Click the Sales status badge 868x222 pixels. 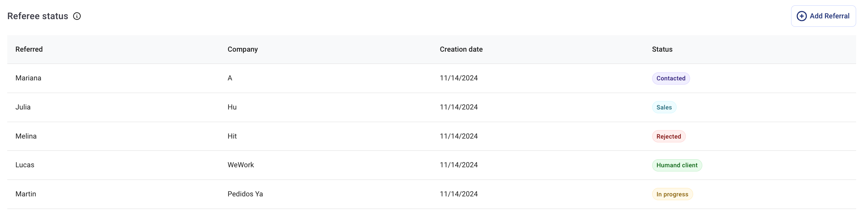(x=664, y=108)
